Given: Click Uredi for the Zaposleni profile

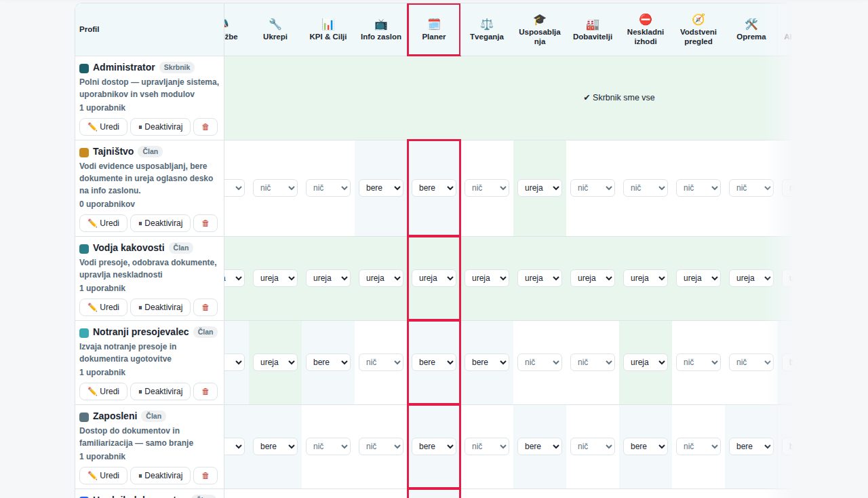Looking at the screenshot, I should point(103,476).
